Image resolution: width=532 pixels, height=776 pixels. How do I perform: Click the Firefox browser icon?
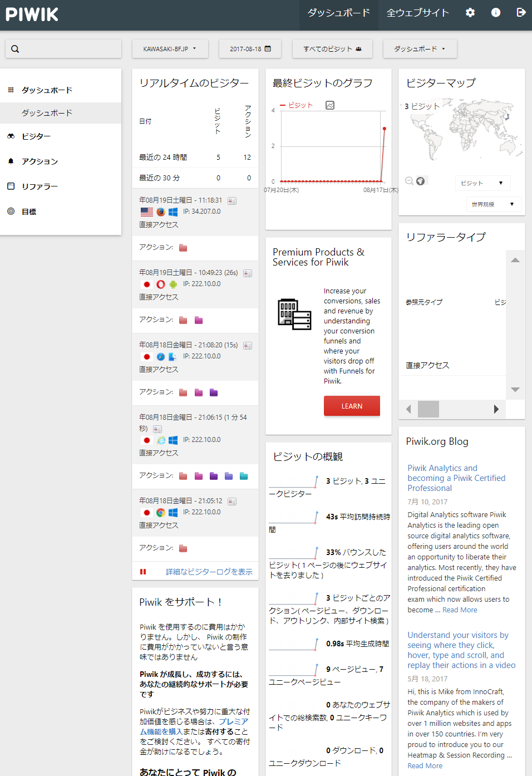click(x=161, y=212)
